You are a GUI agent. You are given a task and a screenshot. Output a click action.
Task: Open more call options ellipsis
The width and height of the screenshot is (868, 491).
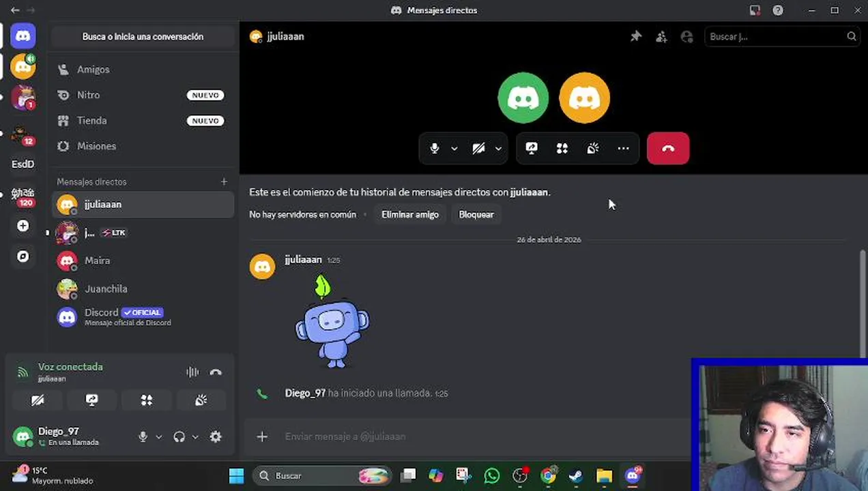tap(624, 148)
